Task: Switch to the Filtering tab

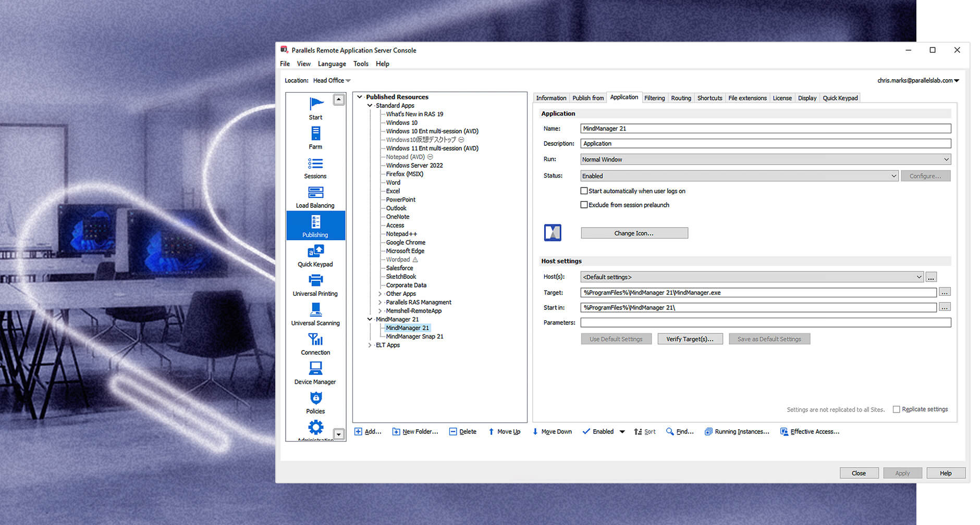Action: pyautogui.click(x=654, y=97)
